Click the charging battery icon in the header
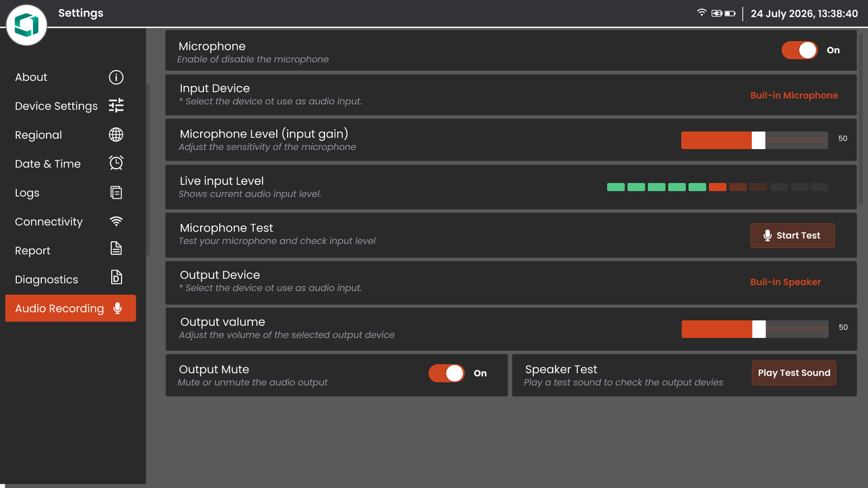 pyautogui.click(x=717, y=14)
